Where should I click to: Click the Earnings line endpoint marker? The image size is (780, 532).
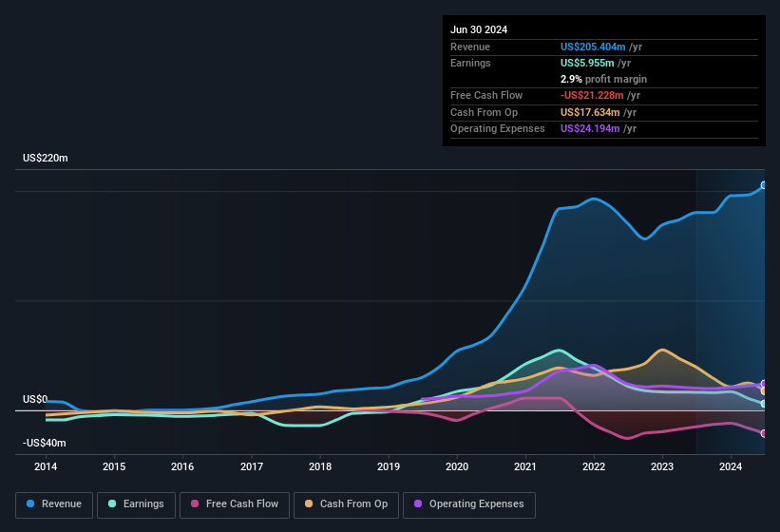click(x=764, y=404)
